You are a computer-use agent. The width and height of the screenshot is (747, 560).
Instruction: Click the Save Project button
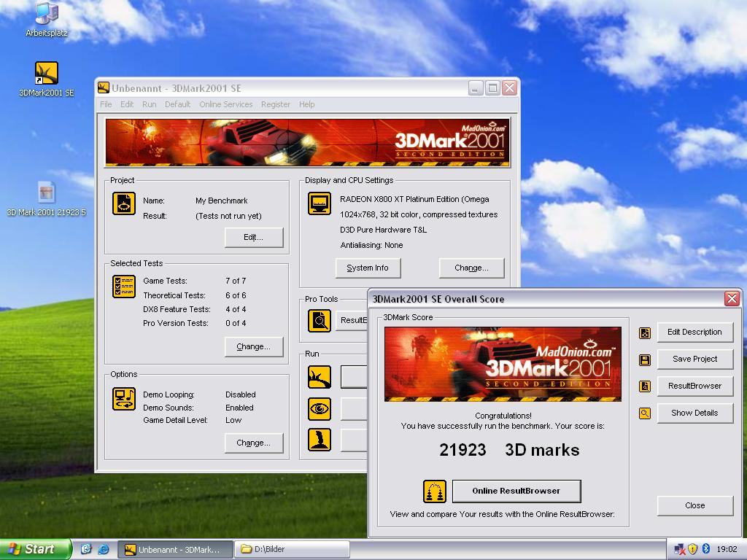coord(694,359)
